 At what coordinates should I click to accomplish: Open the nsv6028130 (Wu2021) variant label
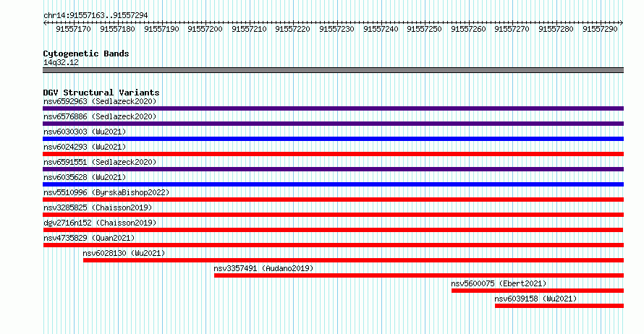coord(124,253)
